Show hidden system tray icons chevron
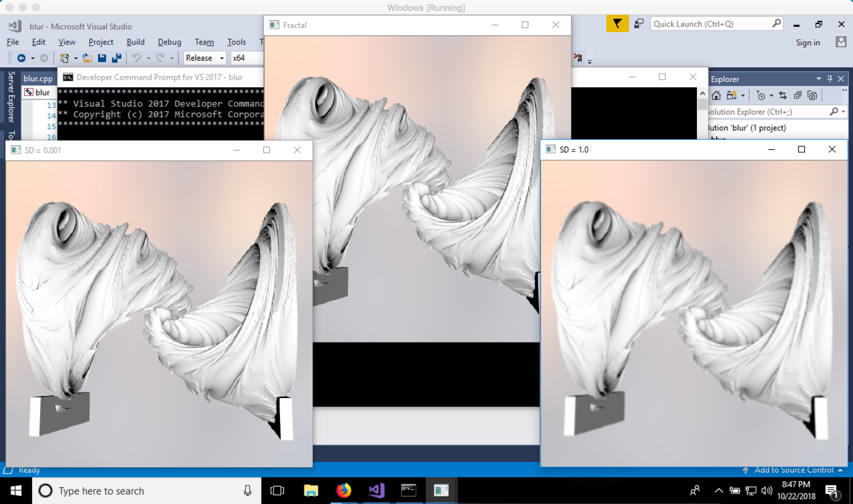Screen dimensions: 853x504 (x=718, y=491)
